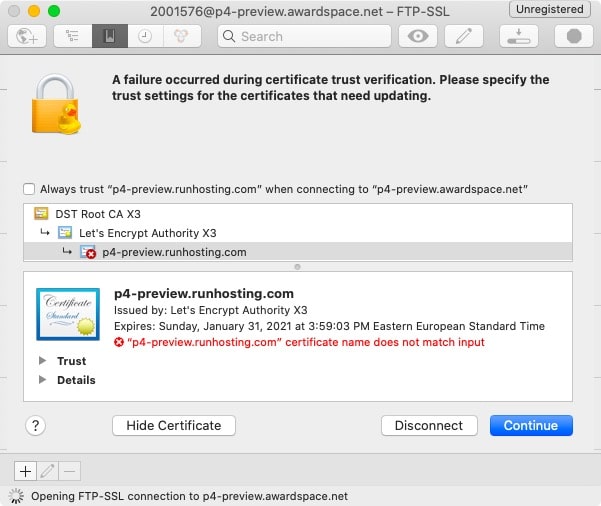This screenshot has height=506, width=601.
Task: Click the Let's Encrypt Authority X3 certificate icon
Action: 65,233
